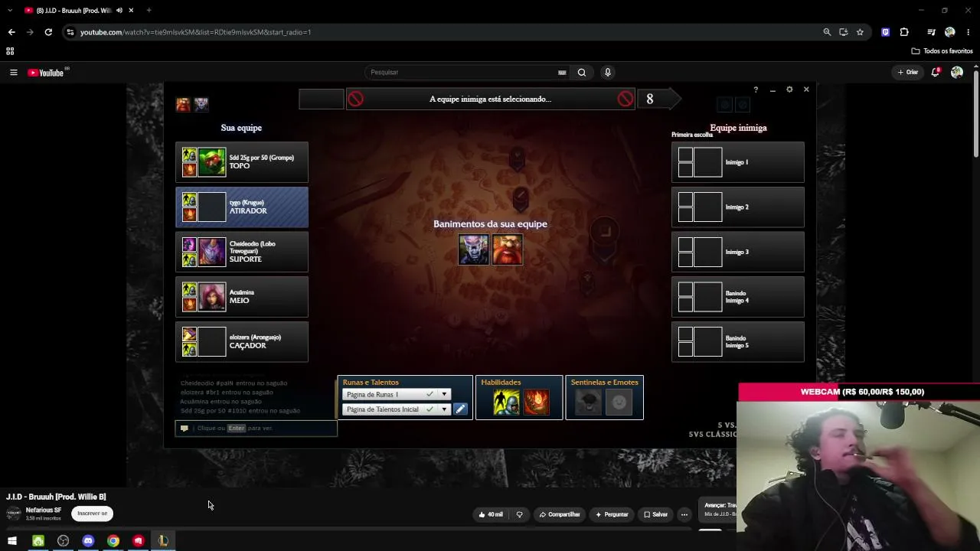The image size is (980, 551).
Task: Open the YouTube guide hamburger menu
Action: (x=13, y=73)
